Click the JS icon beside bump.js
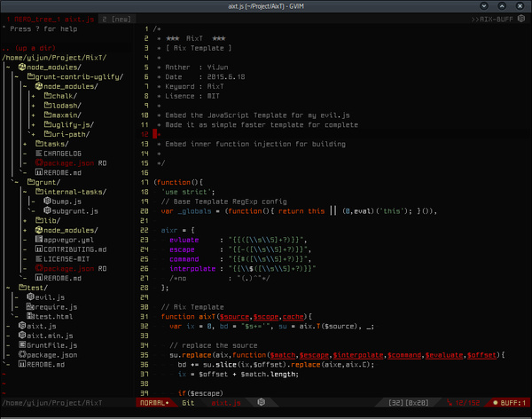Image resolution: width=532 pixels, height=419 pixels. pos(48,202)
